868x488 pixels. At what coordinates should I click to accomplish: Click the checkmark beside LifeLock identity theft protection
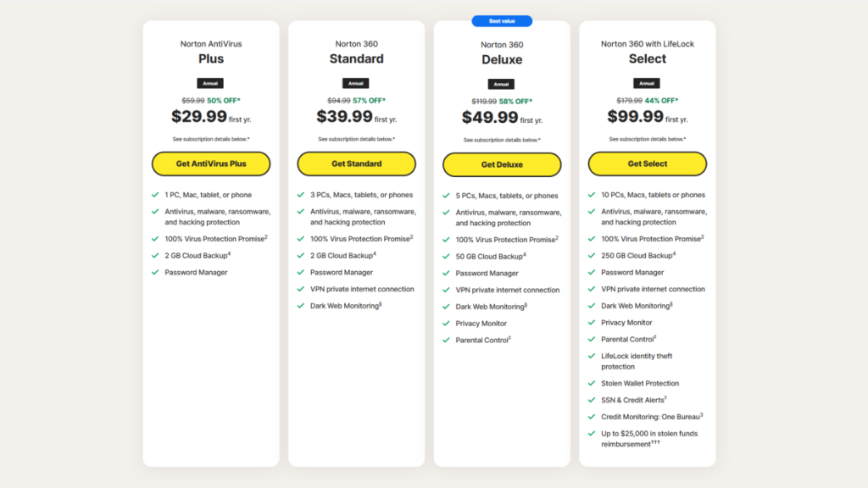click(x=593, y=356)
